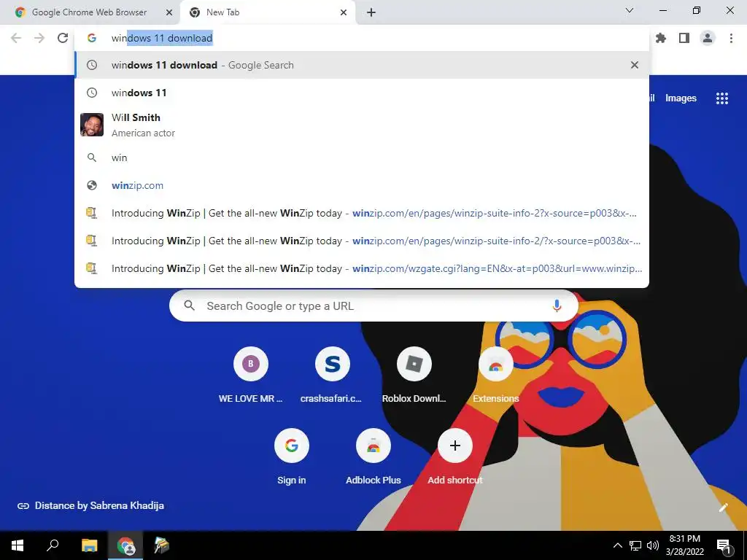
Task: Open WinZip suggestion with winzip-suite-info-2/?x-source URL
Action: click(362, 241)
